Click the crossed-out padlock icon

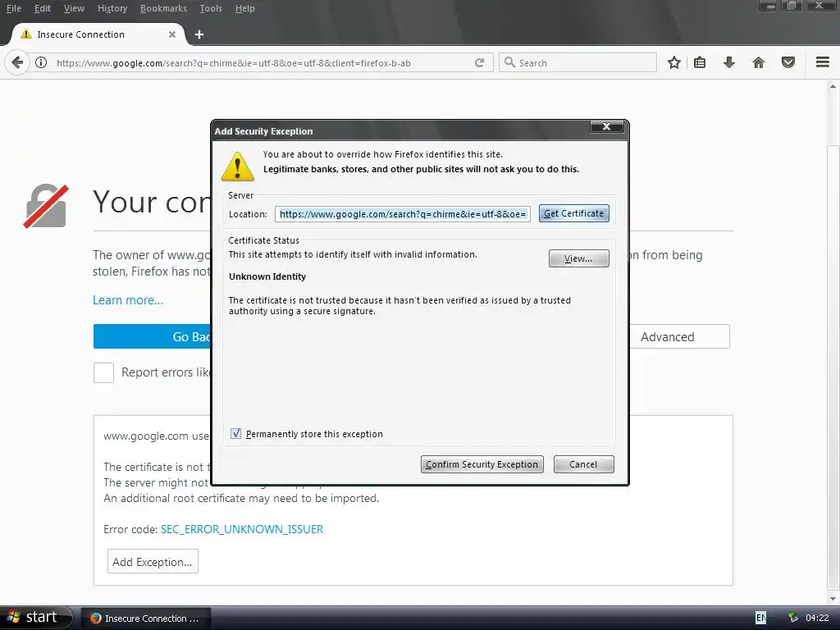(46, 206)
